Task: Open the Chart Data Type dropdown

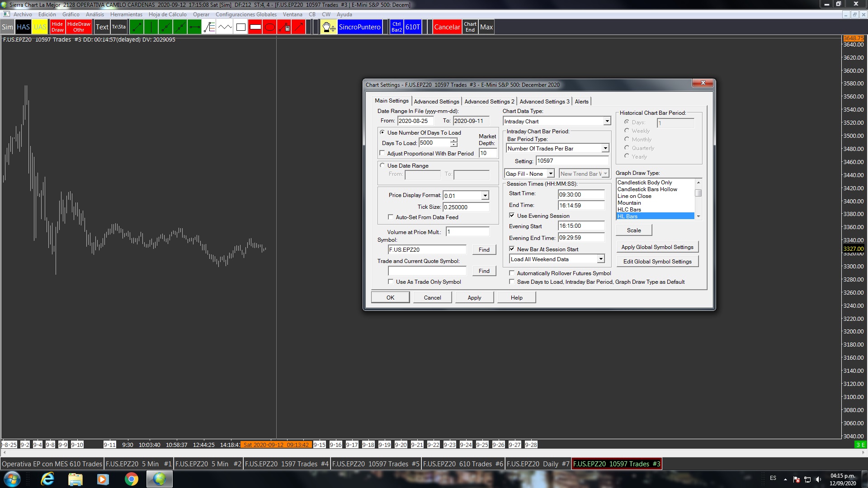Action: click(x=607, y=121)
